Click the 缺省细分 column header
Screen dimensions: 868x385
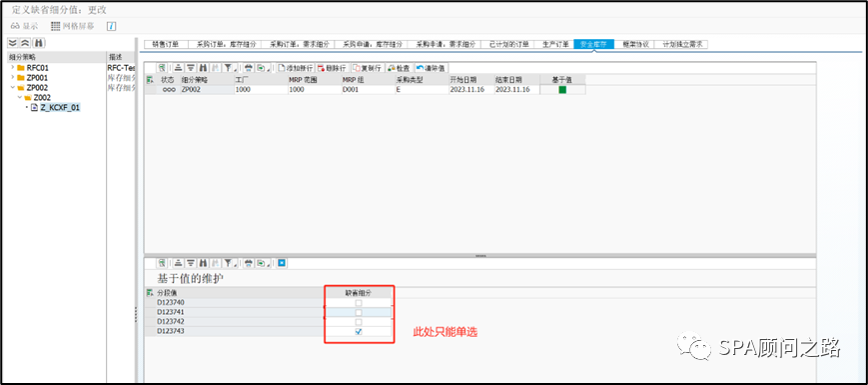click(359, 293)
